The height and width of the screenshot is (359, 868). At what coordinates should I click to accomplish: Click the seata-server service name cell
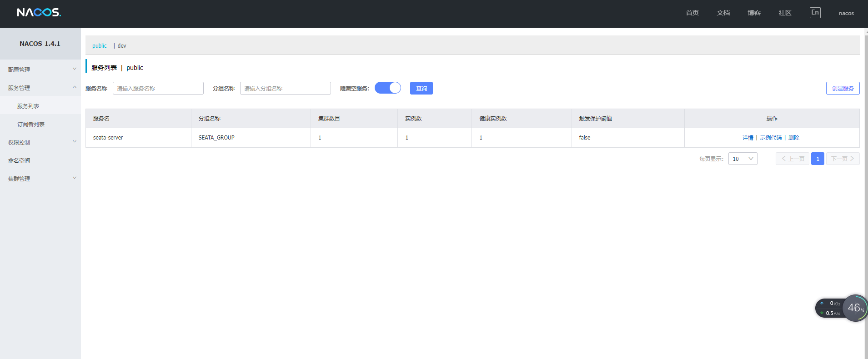[138, 138]
